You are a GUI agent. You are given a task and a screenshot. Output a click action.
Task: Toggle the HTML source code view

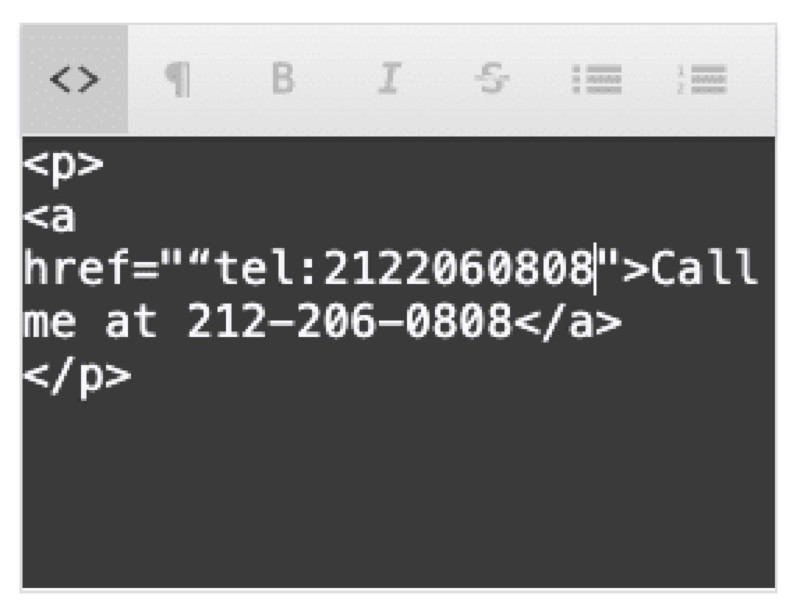[x=74, y=80]
